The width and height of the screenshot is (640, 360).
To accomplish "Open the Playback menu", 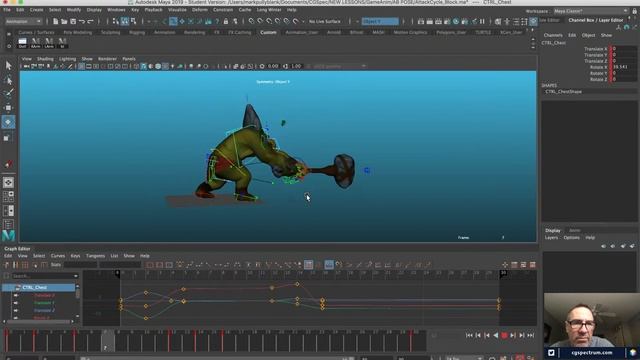I will 153,10.
